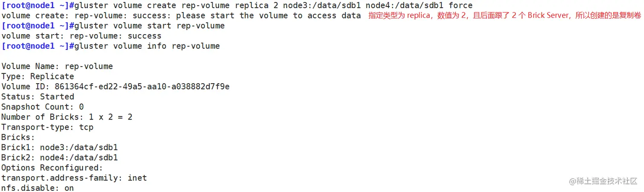Click the Volume ID value text
The height and width of the screenshot is (192, 644).
coord(142,87)
